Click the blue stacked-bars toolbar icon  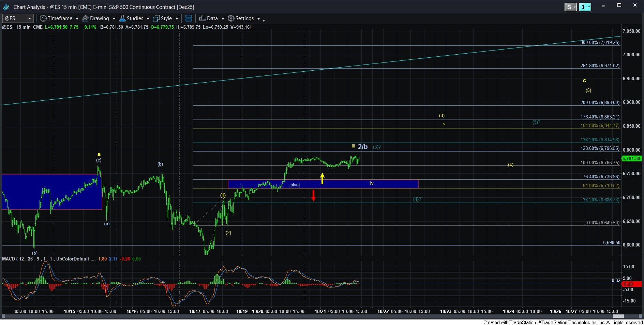click(x=188, y=18)
